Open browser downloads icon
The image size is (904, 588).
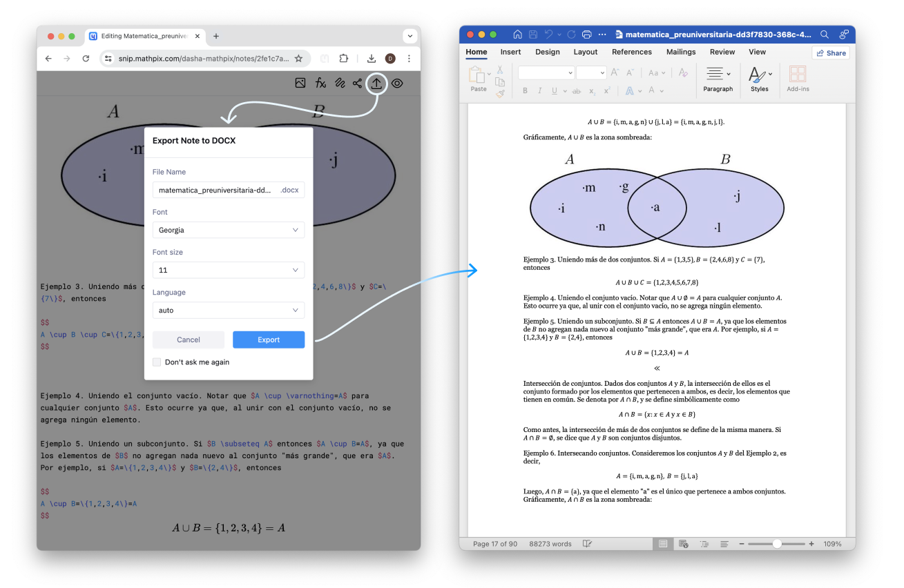point(372,59)
